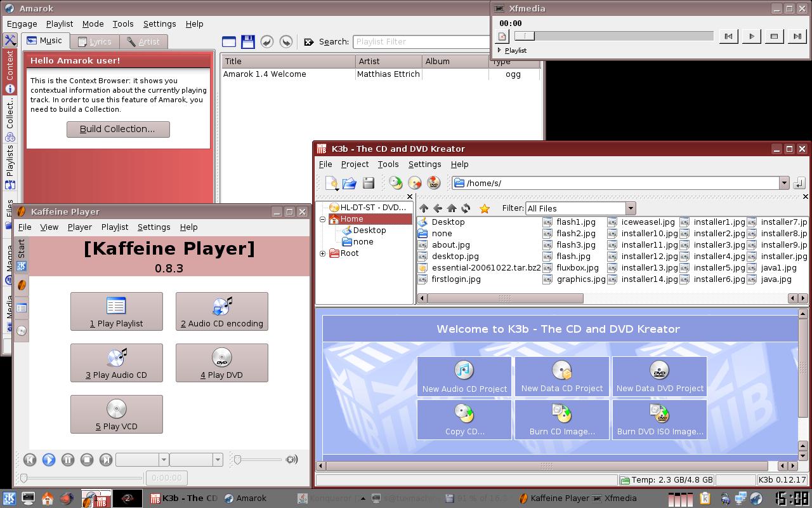Click the disc tab icon in Kaffeine sidebar
Image resolution: width=812 pixels, height=508 pixels.
click(22, 331)
